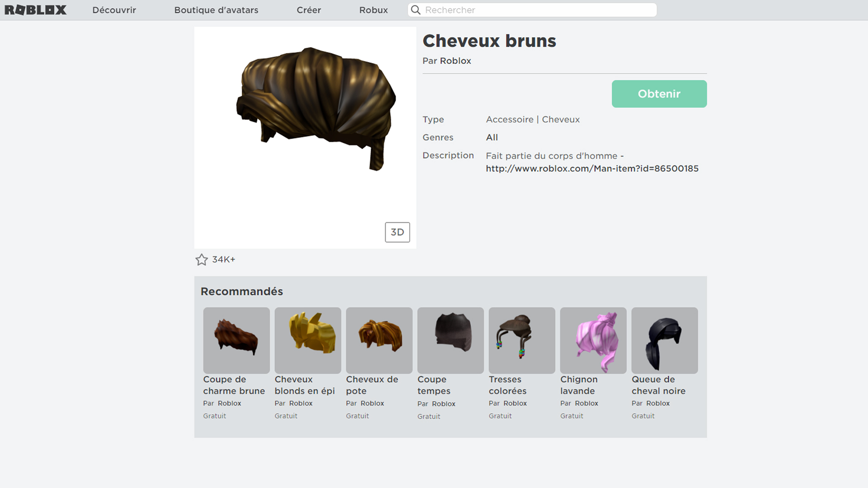Open the Man-item URL in description
This screenshot has height=488, width=868.
click(x=592, y=169)
